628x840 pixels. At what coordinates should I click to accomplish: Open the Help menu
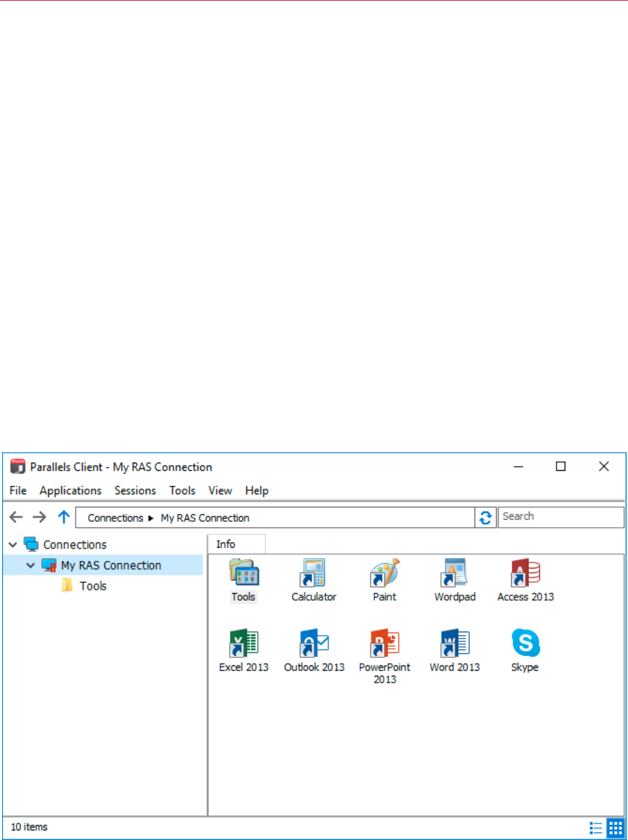click(x=257, y=491)
